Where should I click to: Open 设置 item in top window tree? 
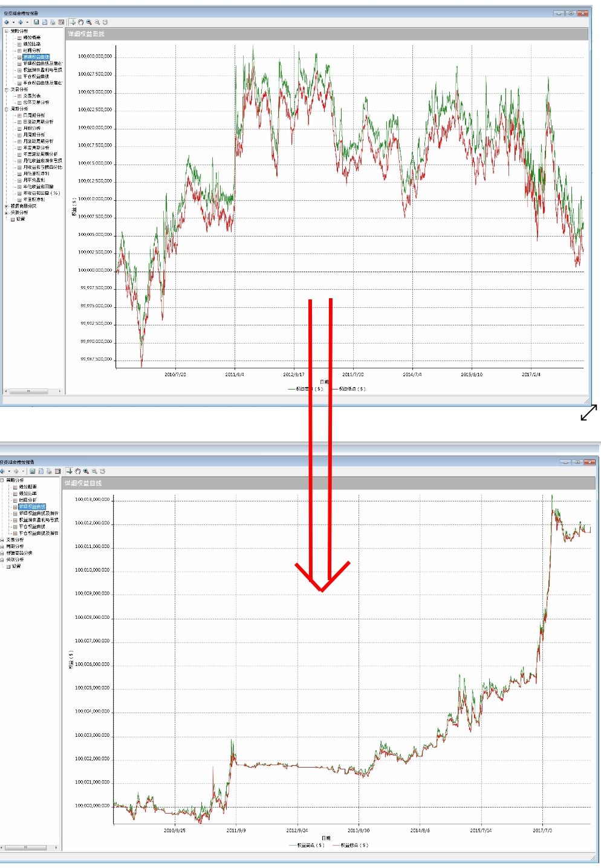(x=21, y=219)
